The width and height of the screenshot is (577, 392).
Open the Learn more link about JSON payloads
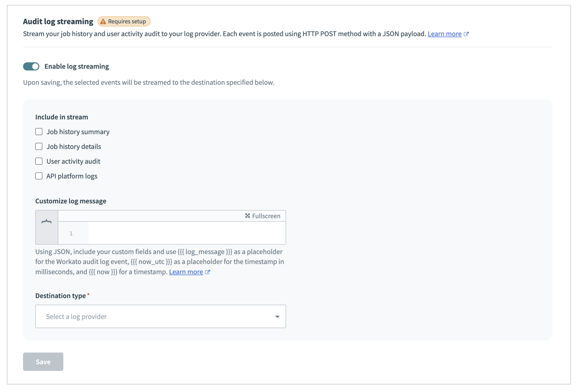click(445, 34)
